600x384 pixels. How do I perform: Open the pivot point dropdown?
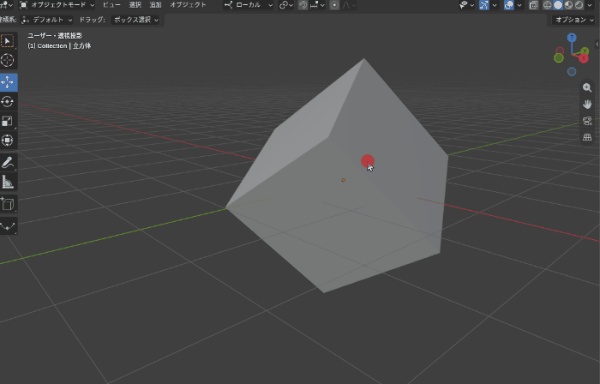286,5
